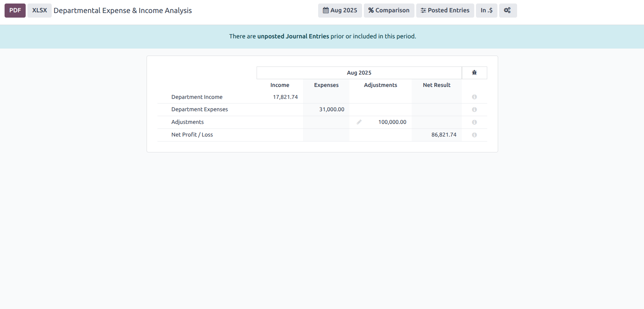
Task: Click the 100,000.00 adjustments value
Action: point(392,122)
